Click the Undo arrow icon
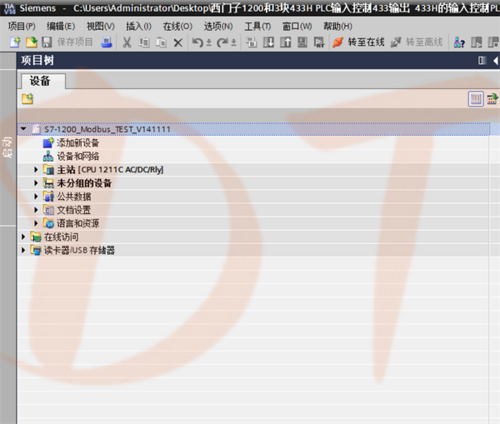This screenshot has height=424, width=500. coord(197,42)
